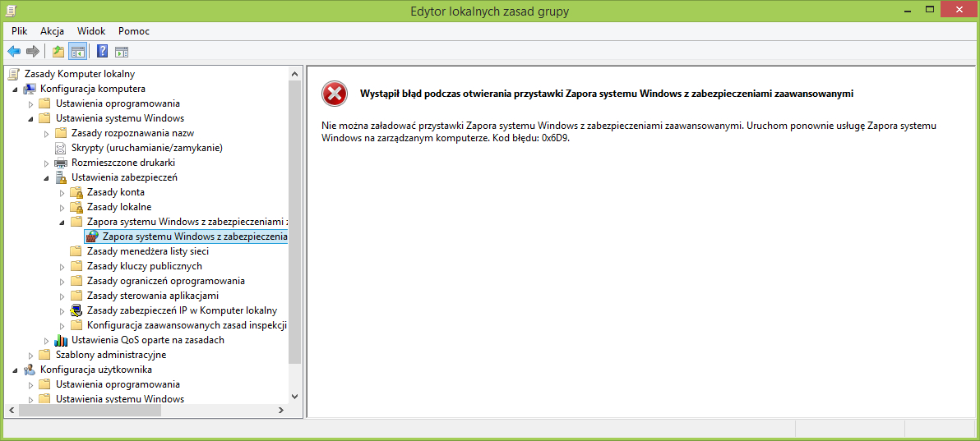Click the Zasady lokalne locked folder icon
The image size is (980, 441).
pyautogui.click(x=76, y=207)
